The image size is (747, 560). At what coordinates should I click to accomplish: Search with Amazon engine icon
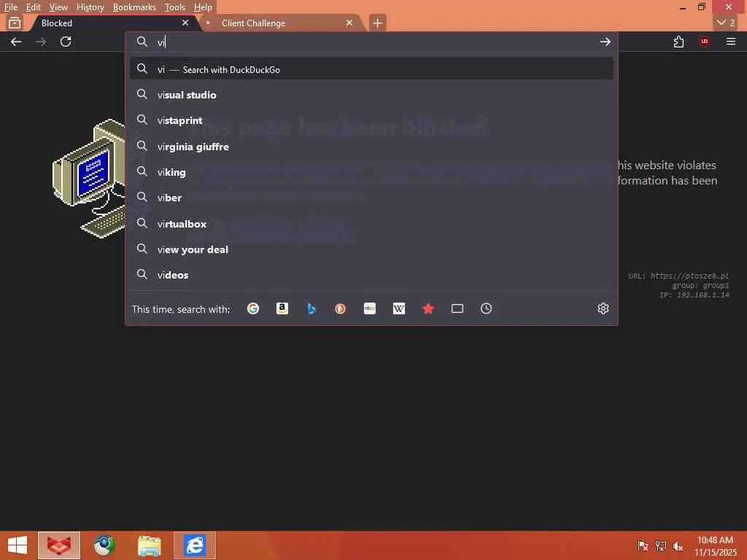pyautogui.click(x=282, y=308)
